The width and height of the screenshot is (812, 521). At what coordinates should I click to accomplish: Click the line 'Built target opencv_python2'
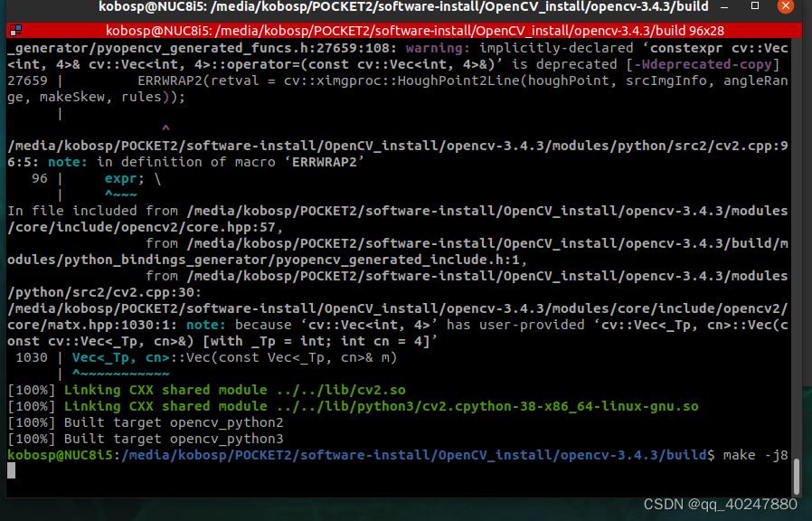(146, 422)
